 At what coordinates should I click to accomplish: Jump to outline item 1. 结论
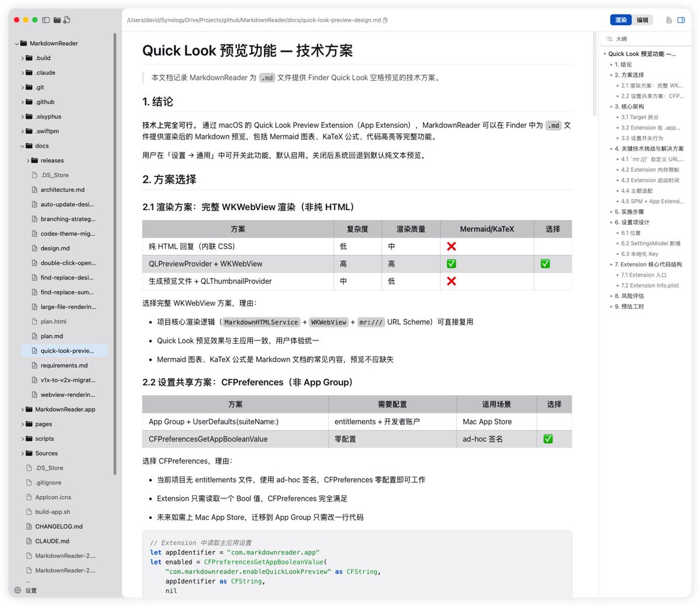tap(623, 65)
